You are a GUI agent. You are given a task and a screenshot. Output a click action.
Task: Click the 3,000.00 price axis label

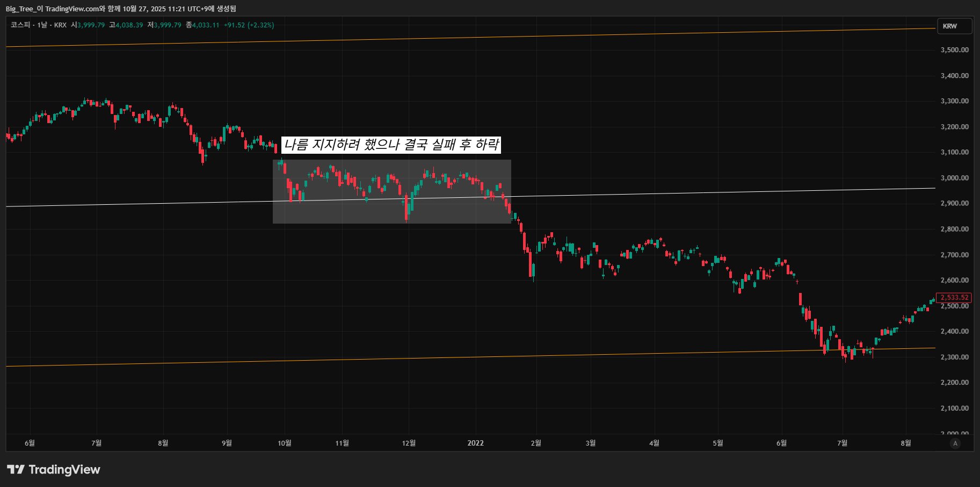pos(955,178)
